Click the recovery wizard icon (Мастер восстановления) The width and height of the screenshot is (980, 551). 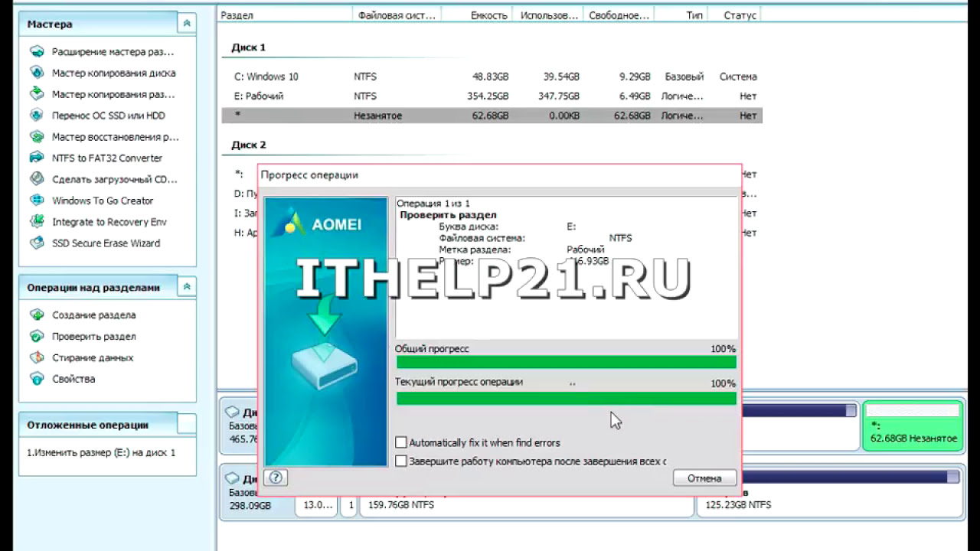point(37,137)
